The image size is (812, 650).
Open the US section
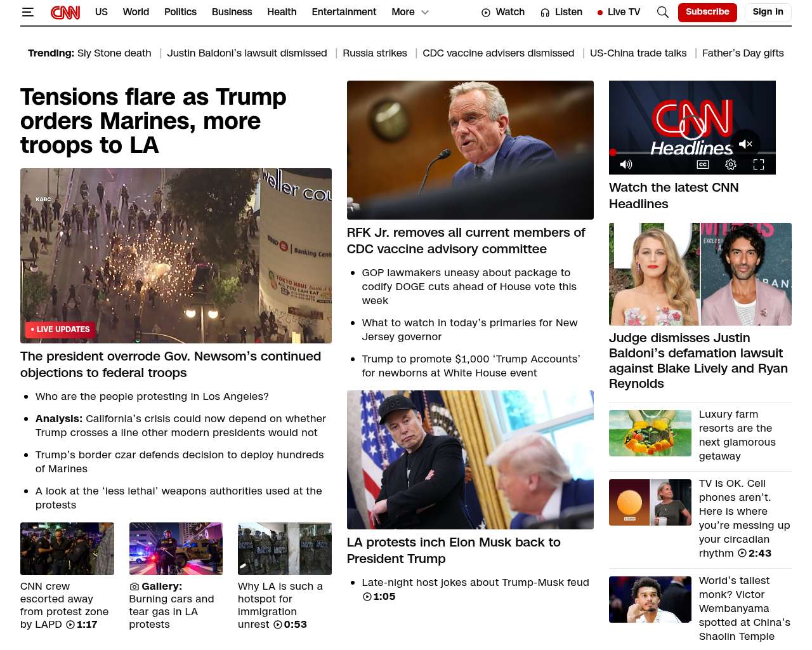pos(101,12)
